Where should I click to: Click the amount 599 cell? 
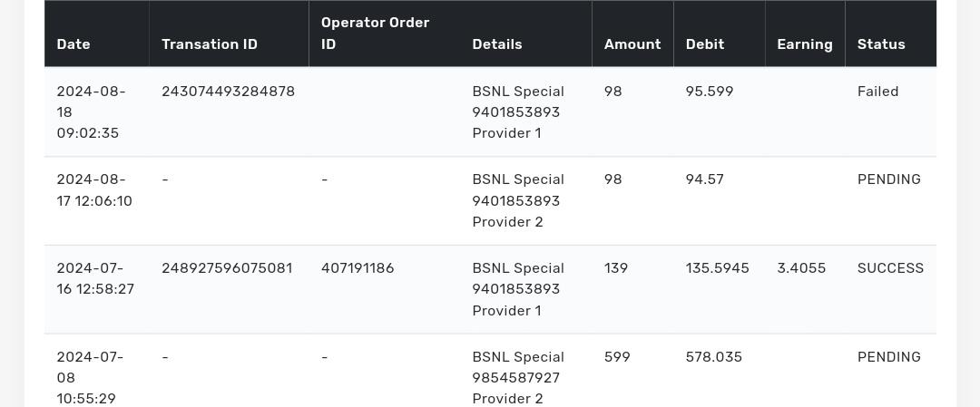coord(617,357)
